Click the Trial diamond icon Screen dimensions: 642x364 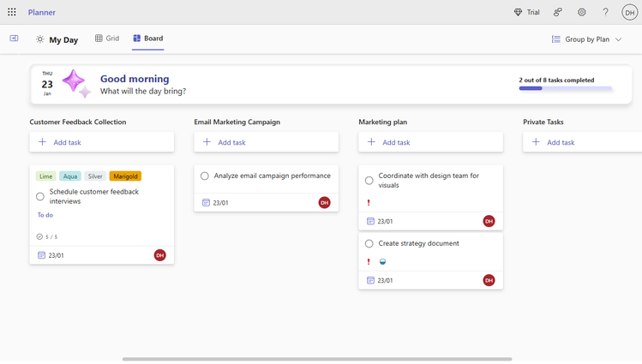(518, 12)
